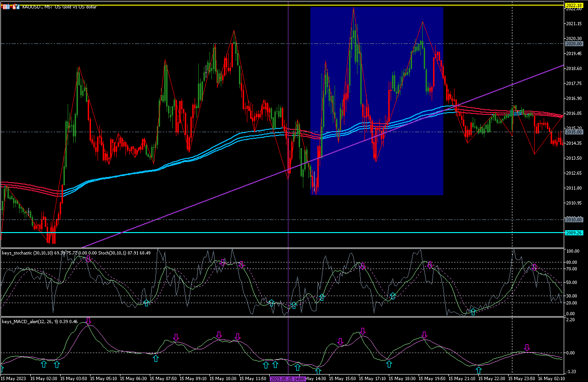This screenshot has height=382, width=588.
Task: Click the magenta arrow atop tallest MACD peak
Action: pyautogui.click(x=88, y=320)
